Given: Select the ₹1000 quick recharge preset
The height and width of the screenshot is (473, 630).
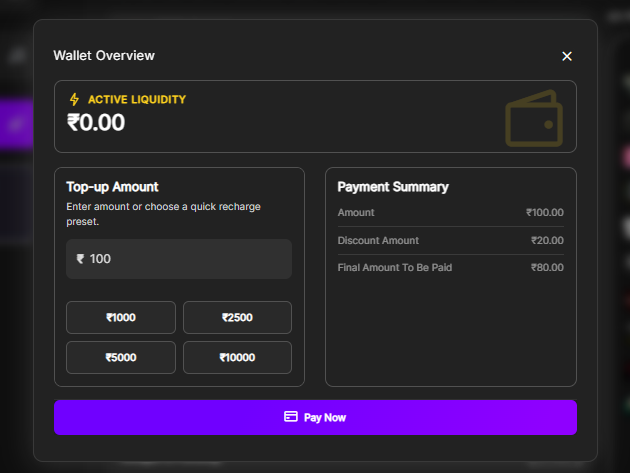Looking at the screenshot, I should click(121, 317).
